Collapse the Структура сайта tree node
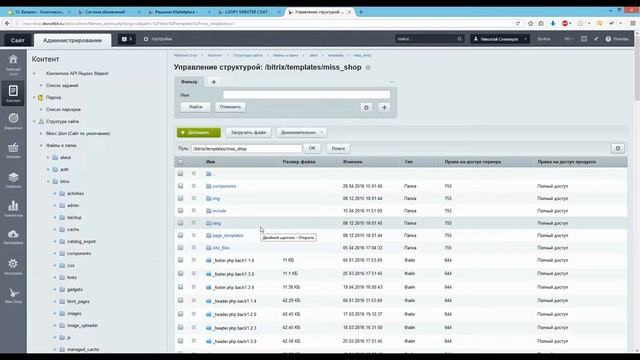This screenshot has width=640, height=360. [34, 122]
